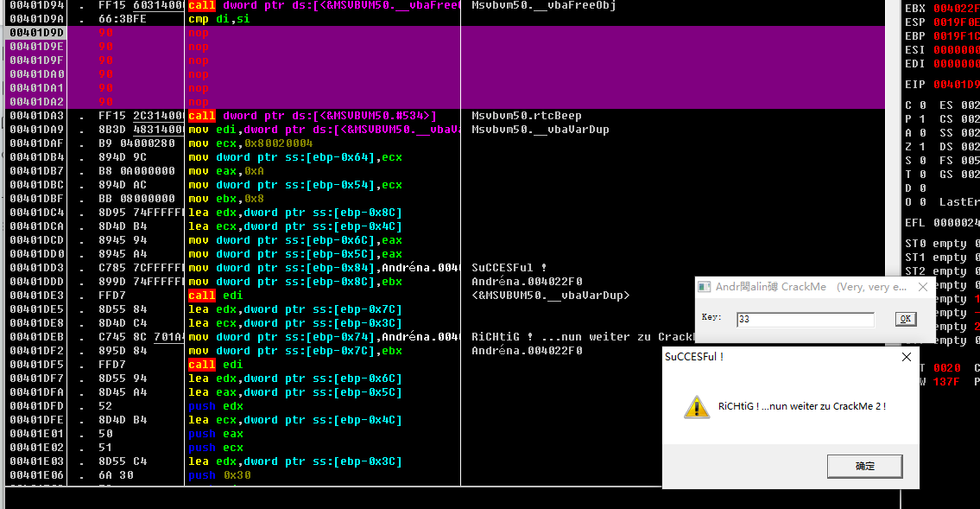Viewport: 980px width, 509px height.
Task: Close the CrackMe key window
Action: 922,287
